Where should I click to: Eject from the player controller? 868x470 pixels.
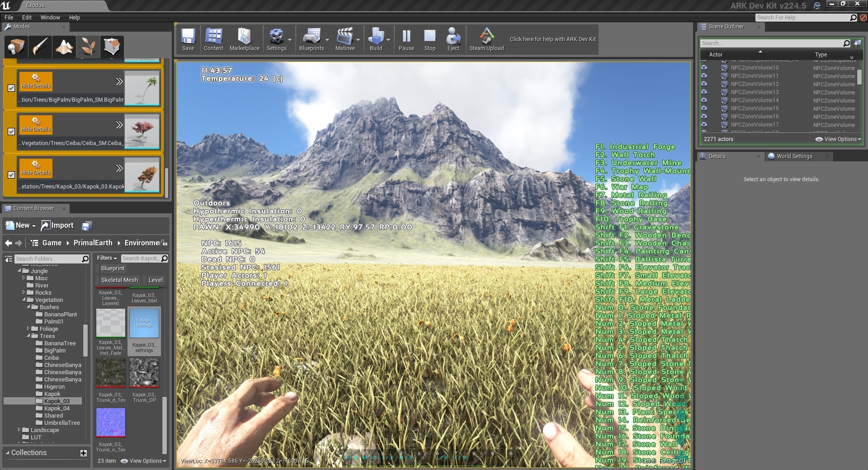pos(453,39)
